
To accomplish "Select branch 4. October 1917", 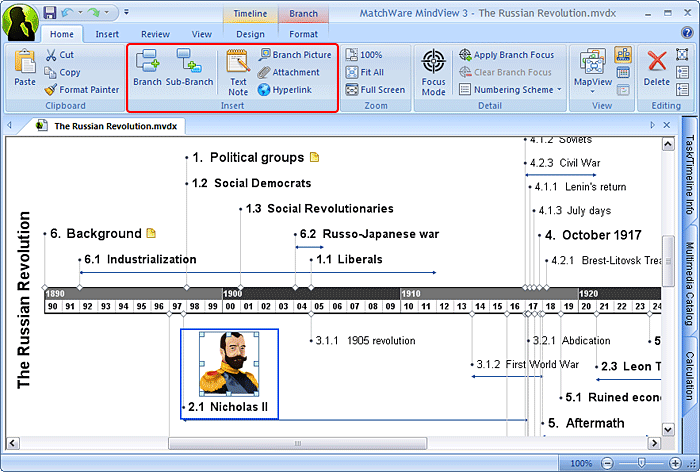I will 593,235.
